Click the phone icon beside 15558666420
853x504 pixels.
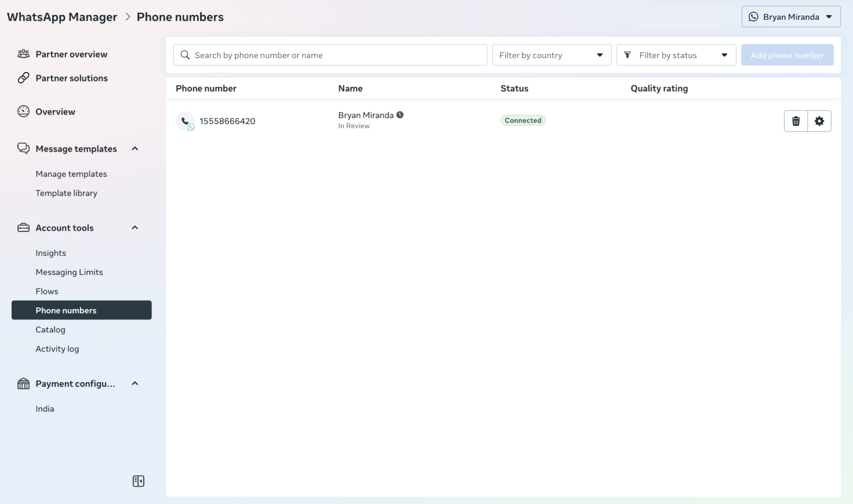tap(185, 121)
